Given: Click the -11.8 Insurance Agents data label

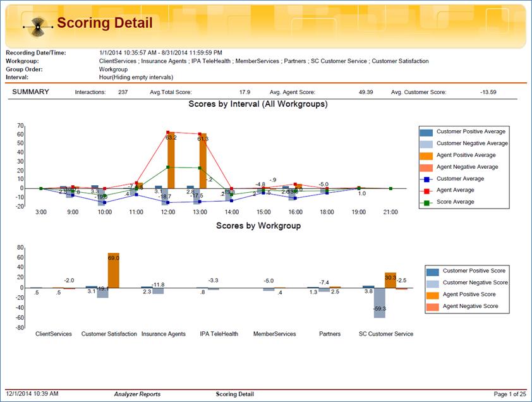Looking at the screenshot, I should click(x=158, y=284).
